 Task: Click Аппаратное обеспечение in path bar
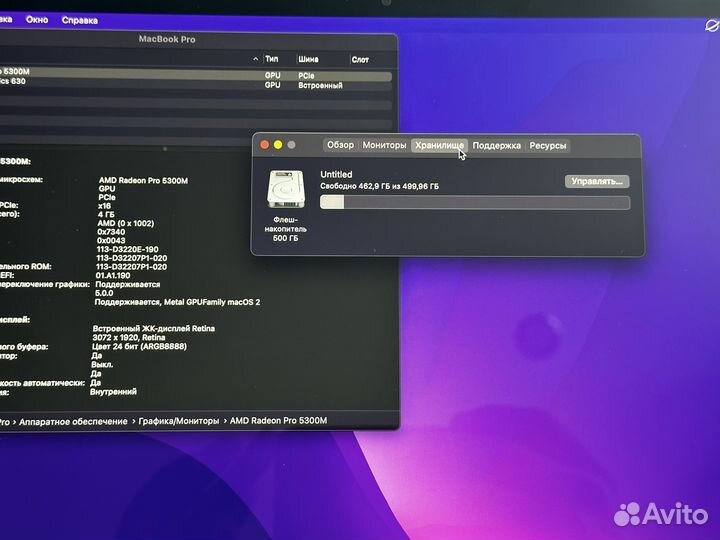pyautogui.click(x=73, y=422)
